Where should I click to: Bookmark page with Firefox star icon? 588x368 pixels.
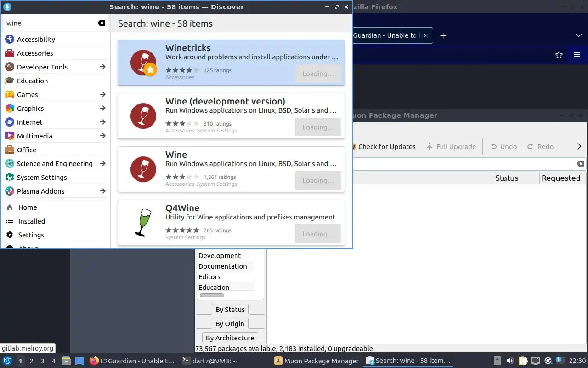559,55
